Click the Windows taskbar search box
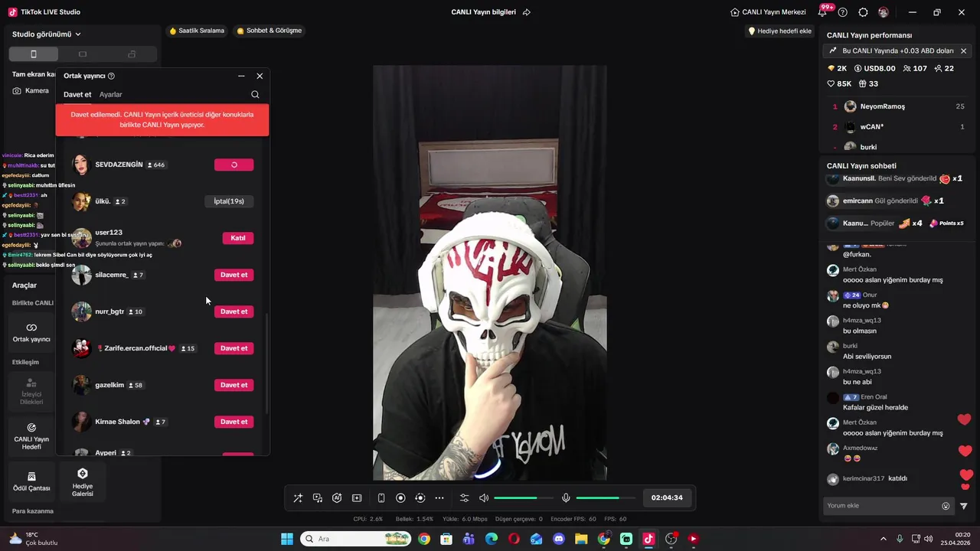This screenshot has width=980, height=551. 355,539
